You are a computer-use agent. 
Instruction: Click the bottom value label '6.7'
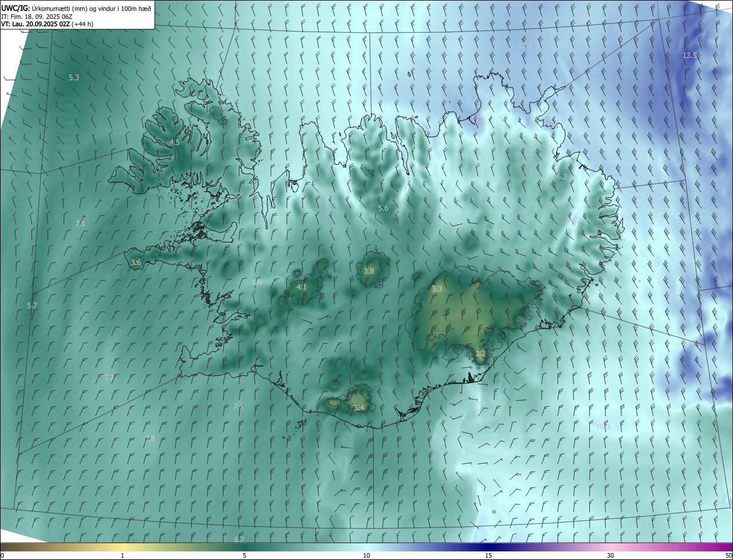click(x=239, y=539)
